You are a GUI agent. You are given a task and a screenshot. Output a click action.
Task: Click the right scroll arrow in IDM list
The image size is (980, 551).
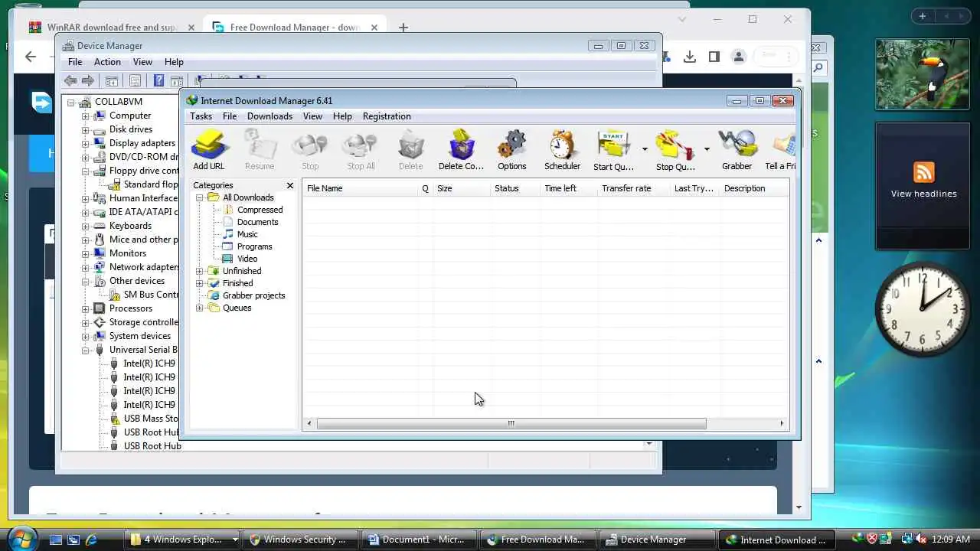coord(782,423)
